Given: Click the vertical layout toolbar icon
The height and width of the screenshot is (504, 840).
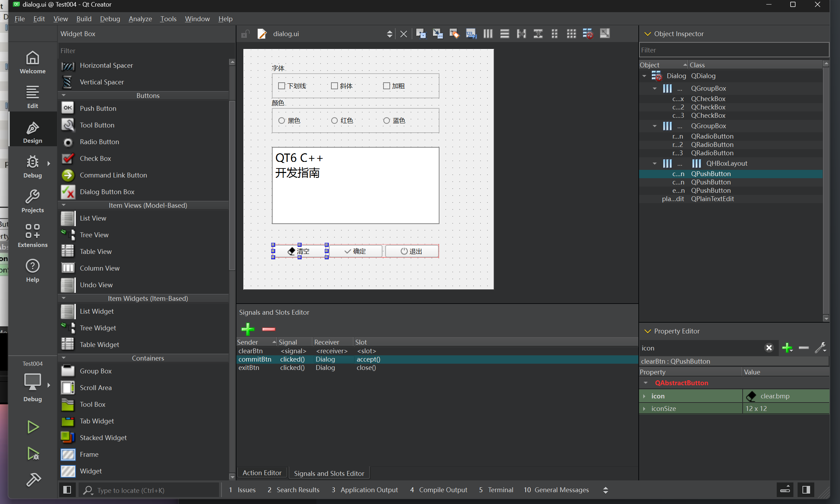Looking at the screenshot, I should point(504,34).
